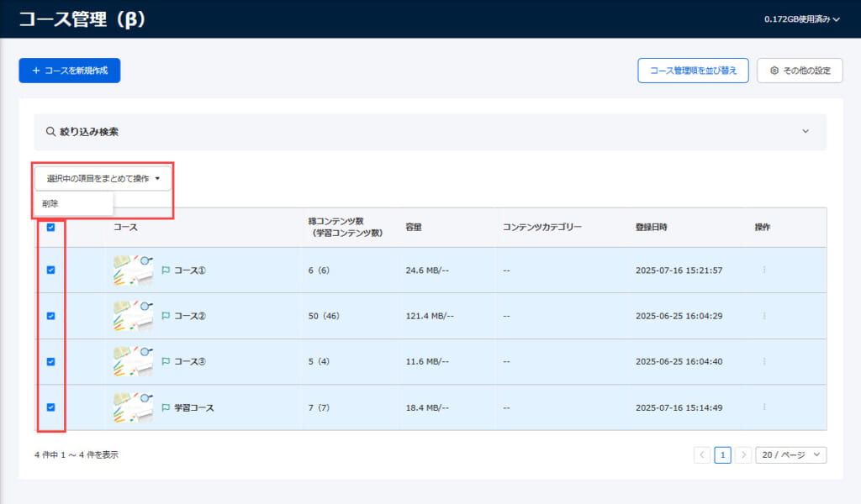The width and height of the screenshot is (861, 504).
Task: Go to the previous page arrow
Action: [702, 454]
